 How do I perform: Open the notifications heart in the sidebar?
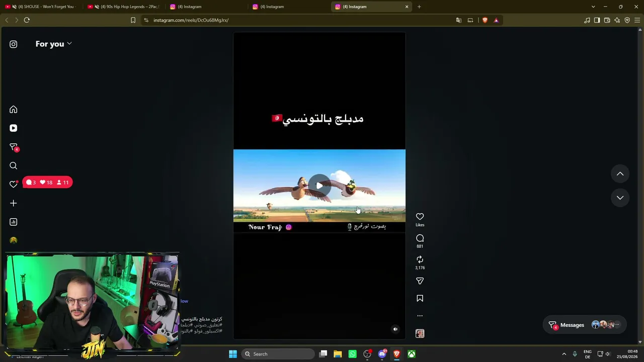14,184
